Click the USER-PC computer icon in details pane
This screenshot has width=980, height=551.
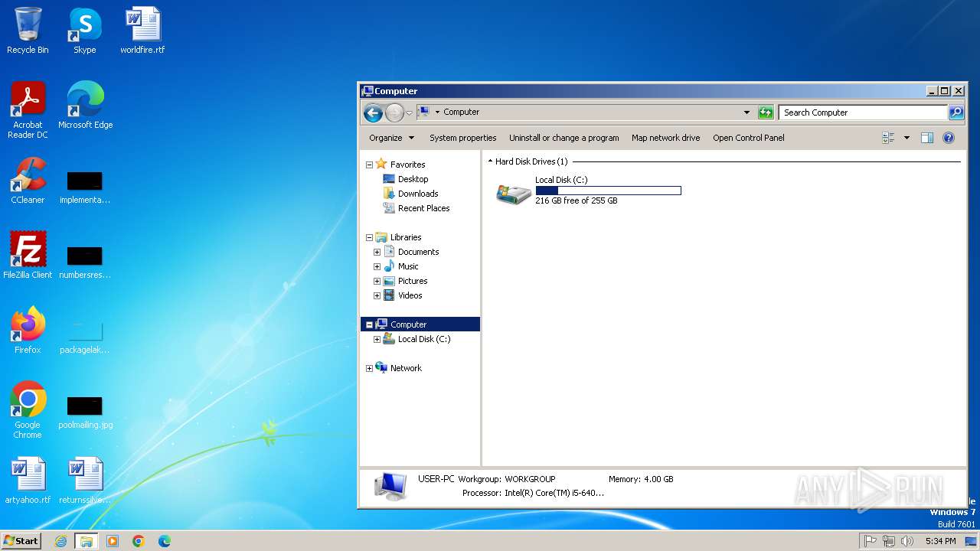coord(390,486)
